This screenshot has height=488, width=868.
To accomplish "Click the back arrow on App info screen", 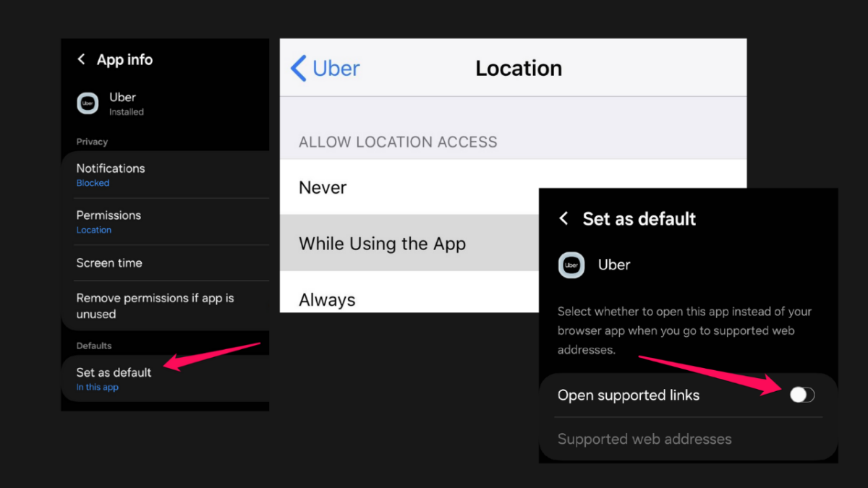I will (81, 59).
